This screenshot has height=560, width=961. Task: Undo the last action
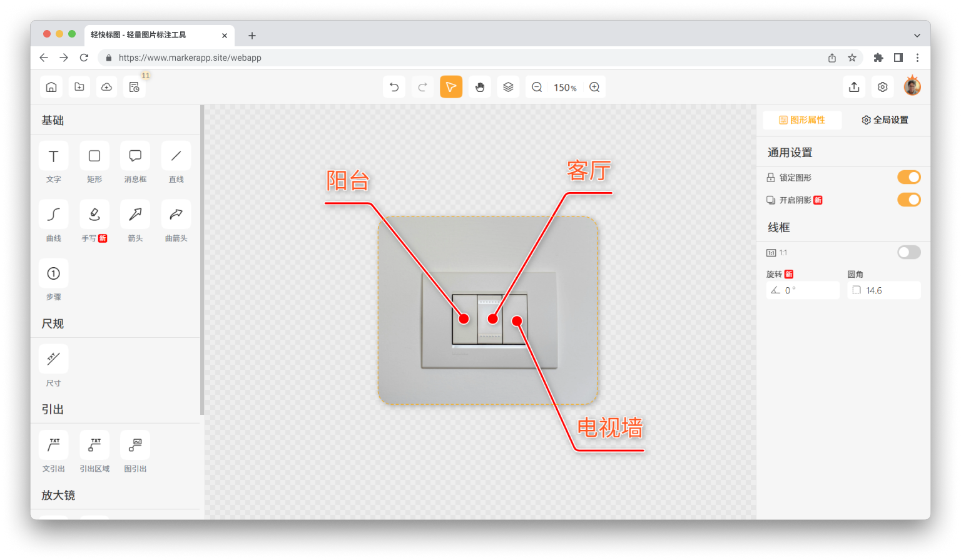[x=394, y=87]
